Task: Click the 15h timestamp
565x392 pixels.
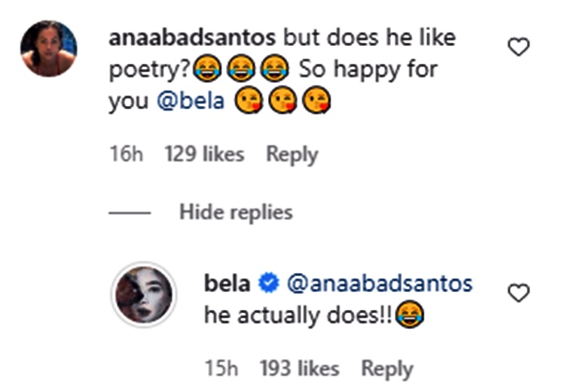Action: pos(221,369)
